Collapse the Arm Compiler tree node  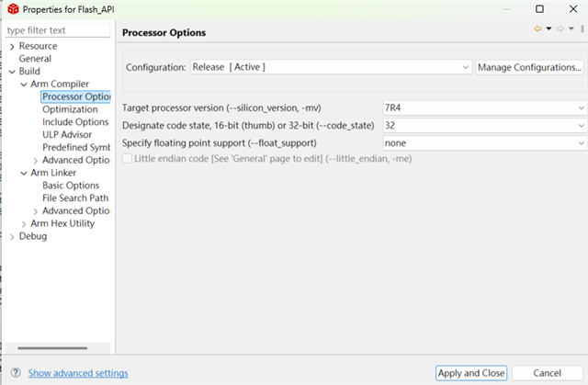click(x=24, y=85)
